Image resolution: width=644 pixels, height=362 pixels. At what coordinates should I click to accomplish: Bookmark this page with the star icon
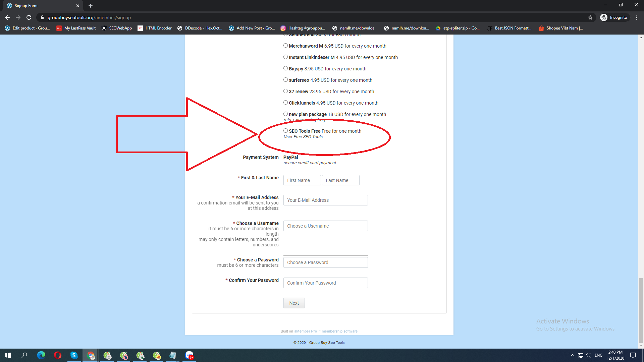[x=590, y=17]
